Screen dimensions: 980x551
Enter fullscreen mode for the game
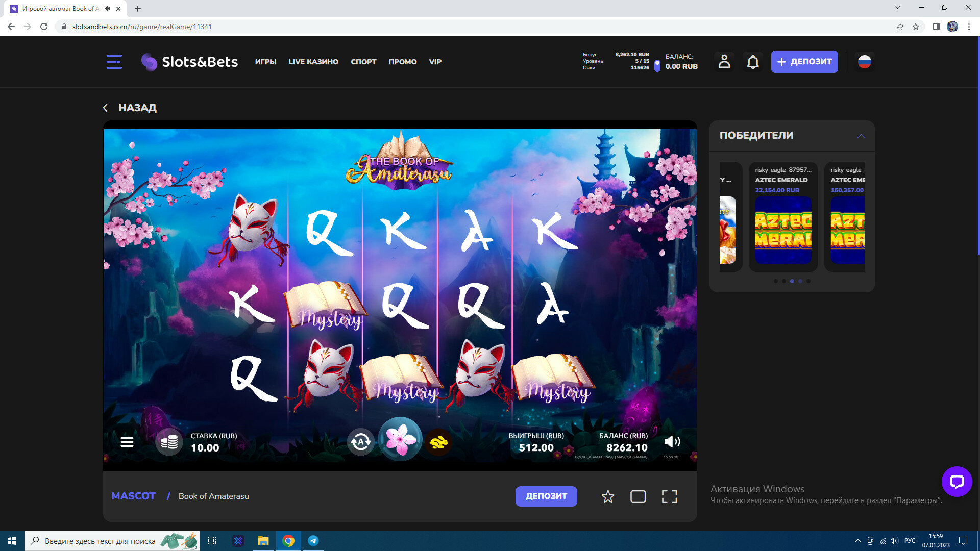pos(669,496)
